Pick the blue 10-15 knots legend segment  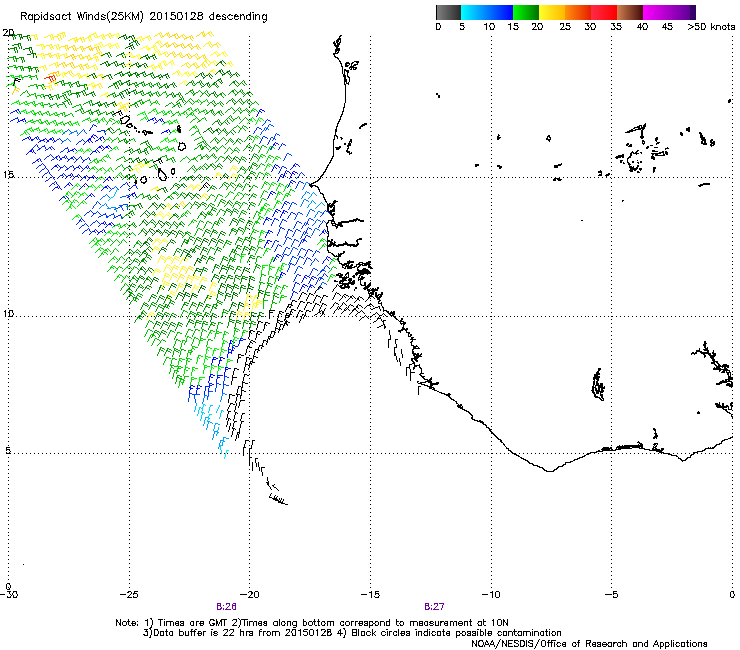click(x=500, y=12)
